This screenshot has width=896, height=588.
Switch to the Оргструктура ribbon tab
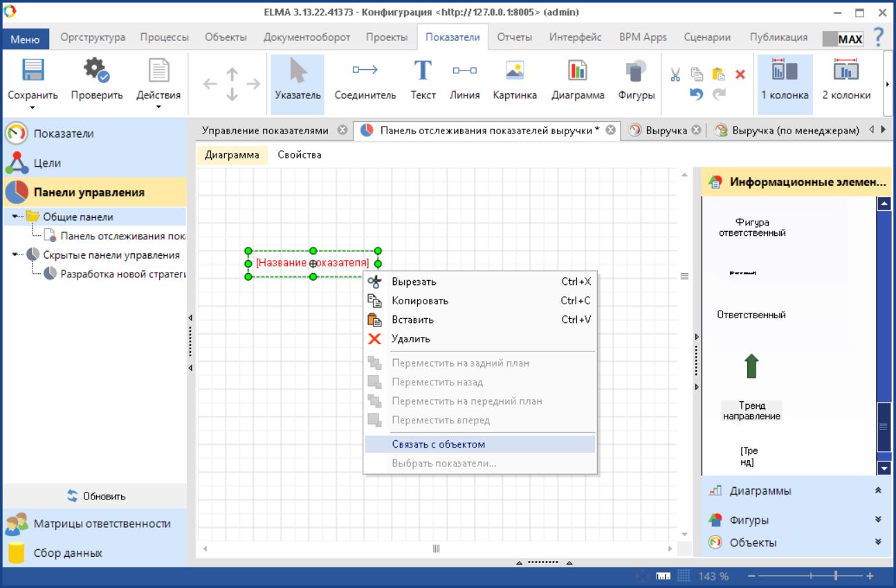point(93,37)
